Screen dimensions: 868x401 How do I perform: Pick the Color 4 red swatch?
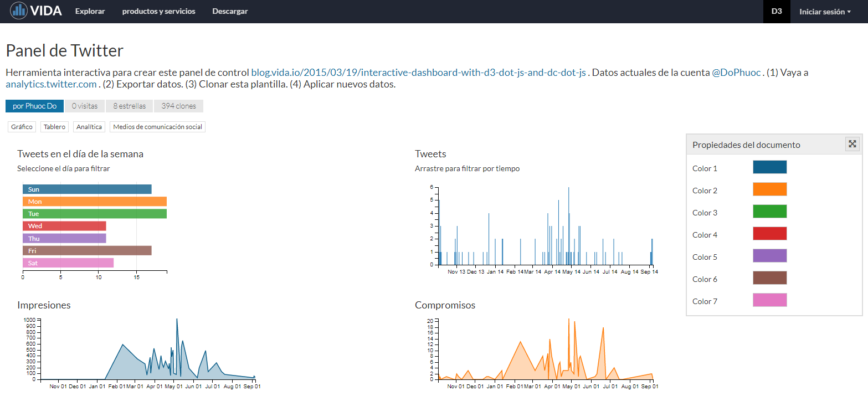769,234
